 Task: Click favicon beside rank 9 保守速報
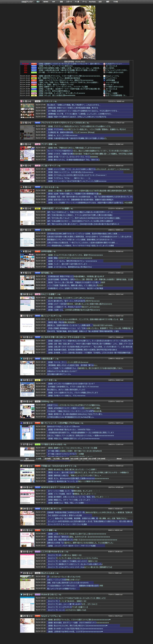coord(21,273)
